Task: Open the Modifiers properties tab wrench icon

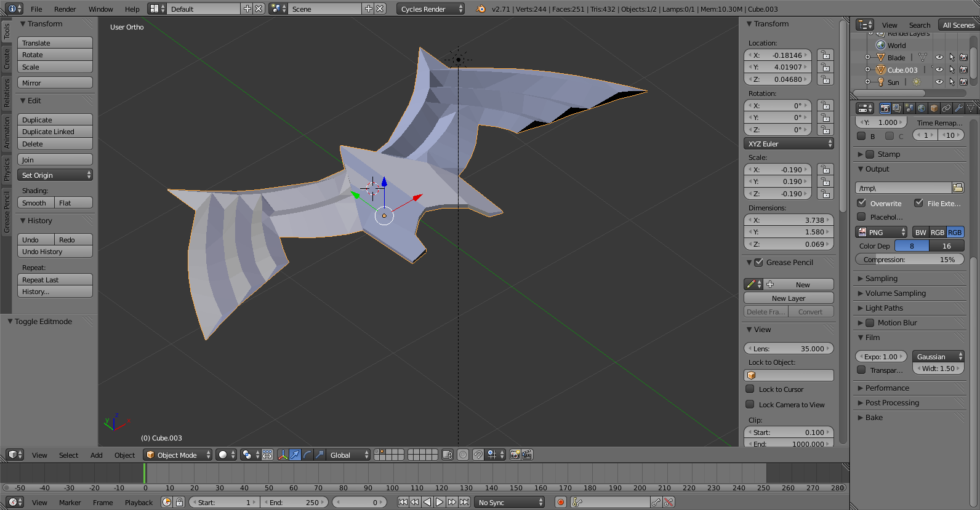Action: point(958,108)
